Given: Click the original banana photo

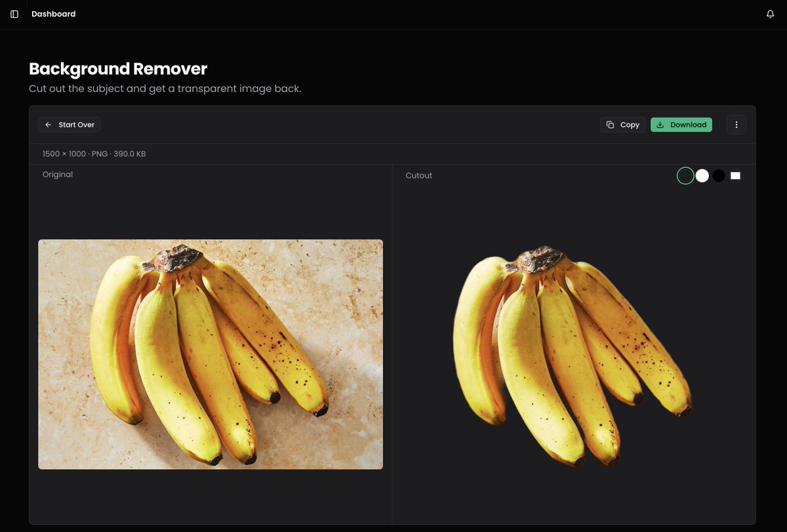Looking at the screenshot, I should 211,354.
